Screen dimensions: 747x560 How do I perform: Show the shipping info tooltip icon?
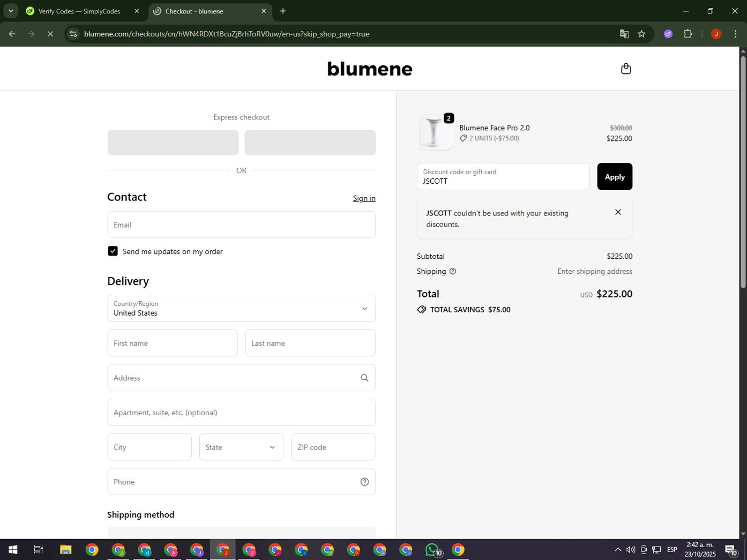[453, 271]
